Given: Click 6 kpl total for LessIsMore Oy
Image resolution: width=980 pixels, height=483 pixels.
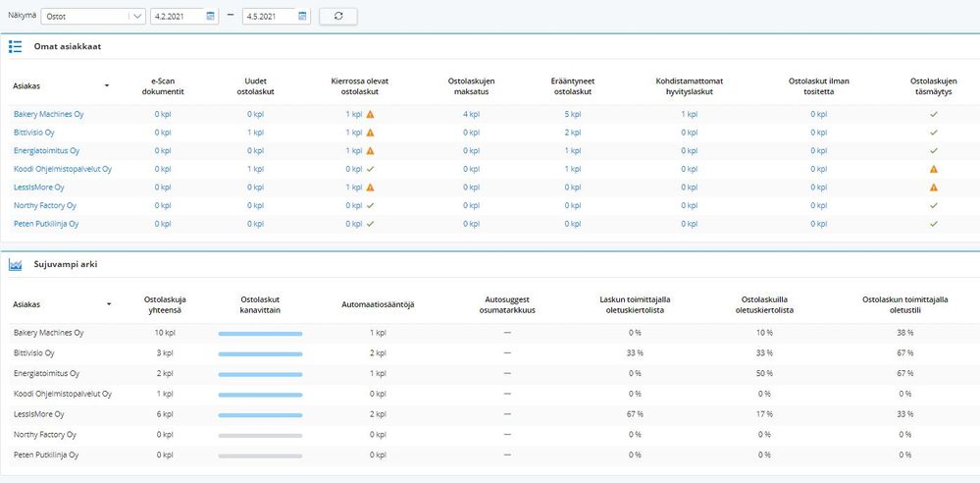Looking at the screenshot, I should pyautogui.click(x=165, y=414).
